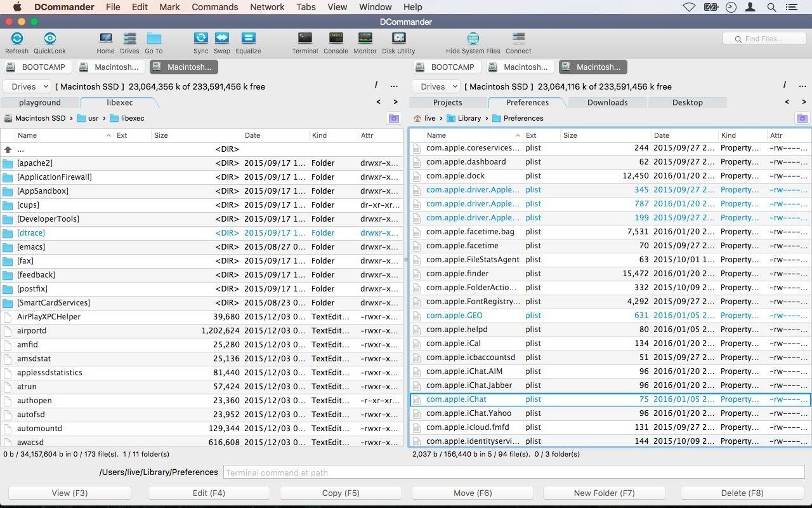Click the left panel favorites icon

394,118
